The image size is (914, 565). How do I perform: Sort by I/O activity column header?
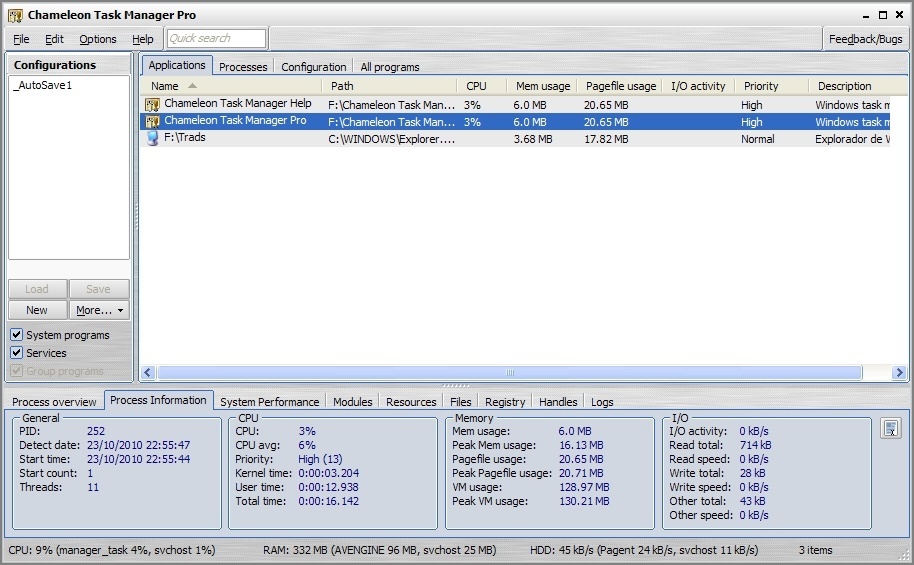coord(698,86)
